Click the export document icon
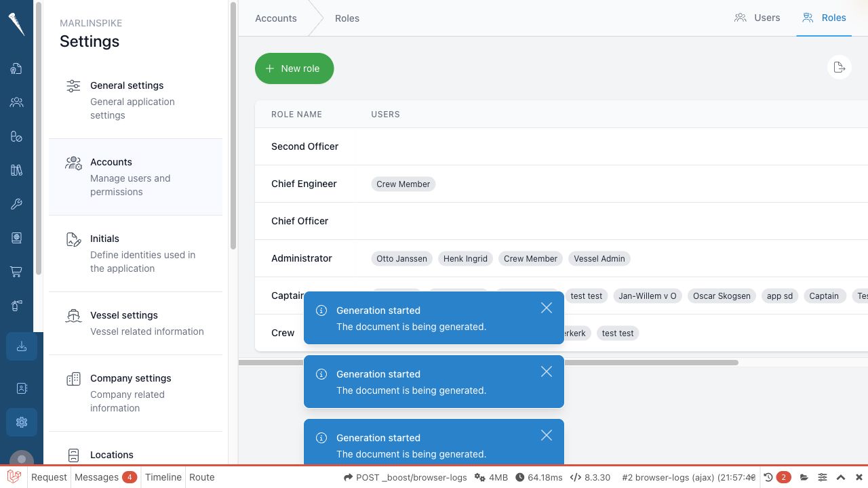868x488 pixels. pyautogui.click(x=840, y=67)
